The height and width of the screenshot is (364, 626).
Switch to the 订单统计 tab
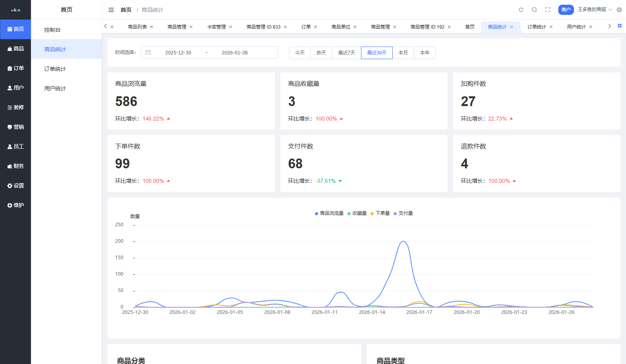536,27
